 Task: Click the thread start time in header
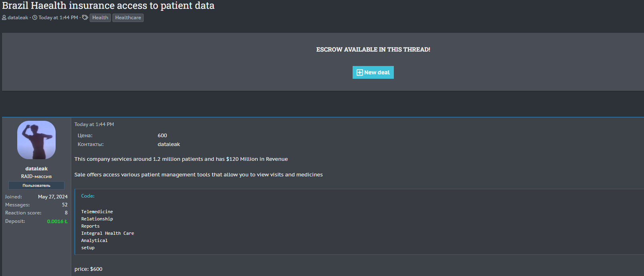58,18
